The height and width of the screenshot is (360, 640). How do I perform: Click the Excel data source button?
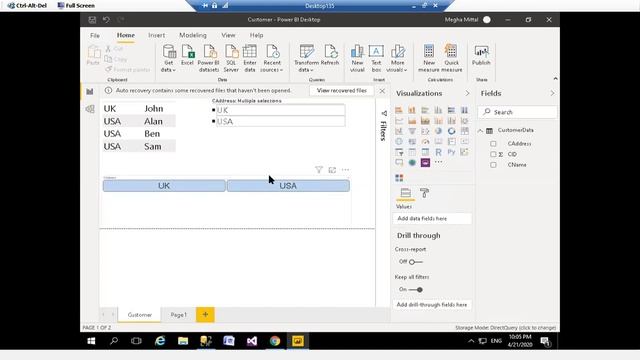pos(187,55)
